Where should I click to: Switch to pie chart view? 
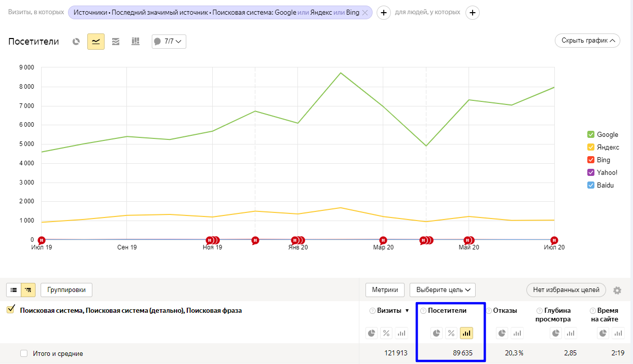coord(76,42)
